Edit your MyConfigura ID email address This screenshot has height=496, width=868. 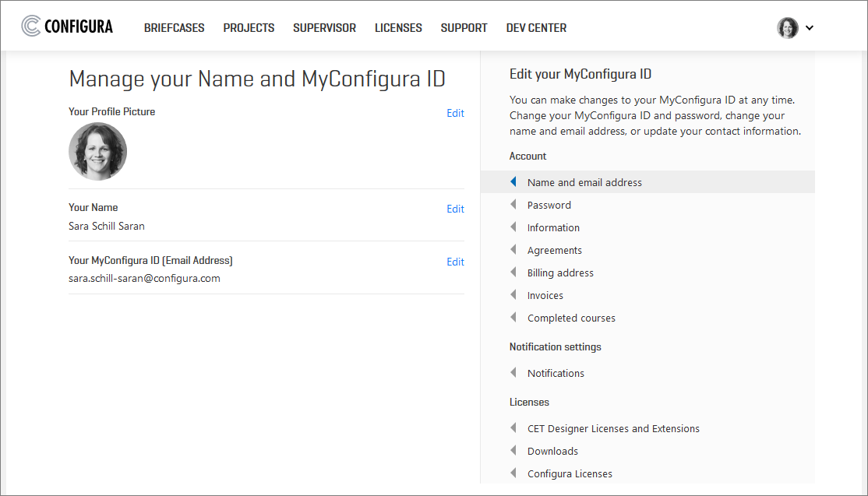point(455,262)
